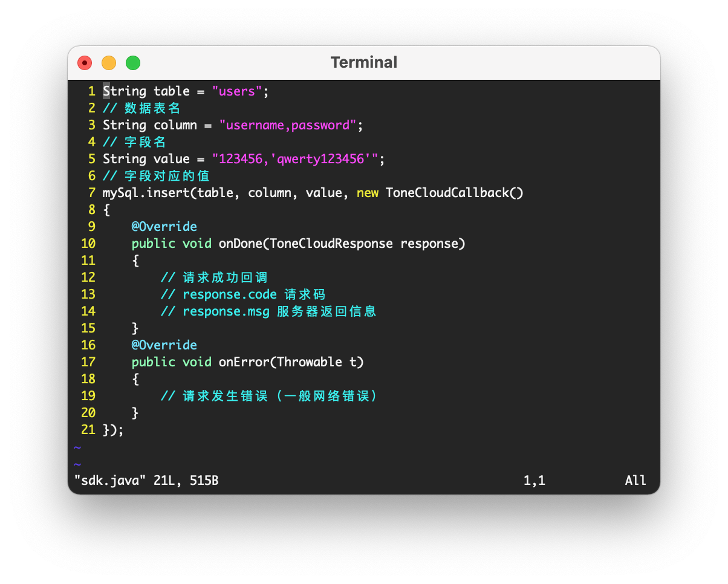Click ToneCloudCallback() on line 7
728x584 pixels.
pos(454,193)
